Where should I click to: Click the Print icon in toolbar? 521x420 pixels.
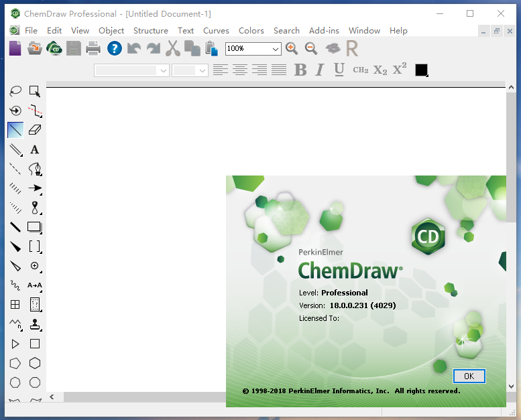point(93,48)
